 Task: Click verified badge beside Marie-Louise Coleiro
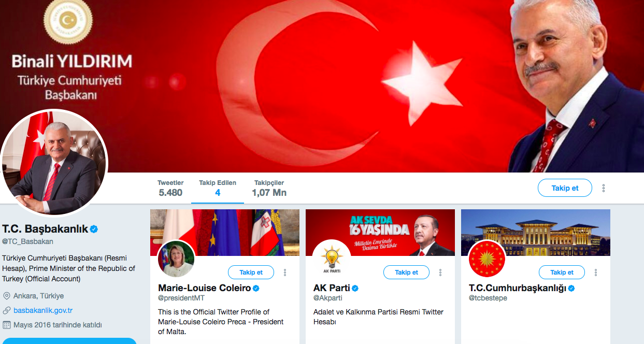(256, 288)
